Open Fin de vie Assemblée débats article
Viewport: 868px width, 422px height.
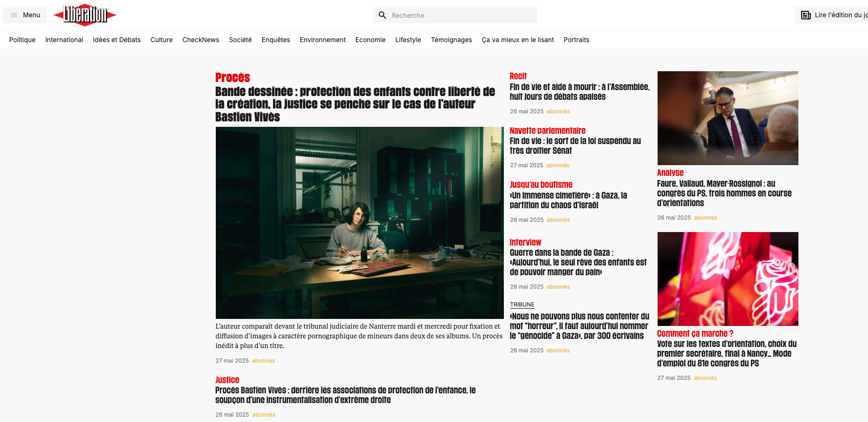pyautogui.click(x=579, y=92)
